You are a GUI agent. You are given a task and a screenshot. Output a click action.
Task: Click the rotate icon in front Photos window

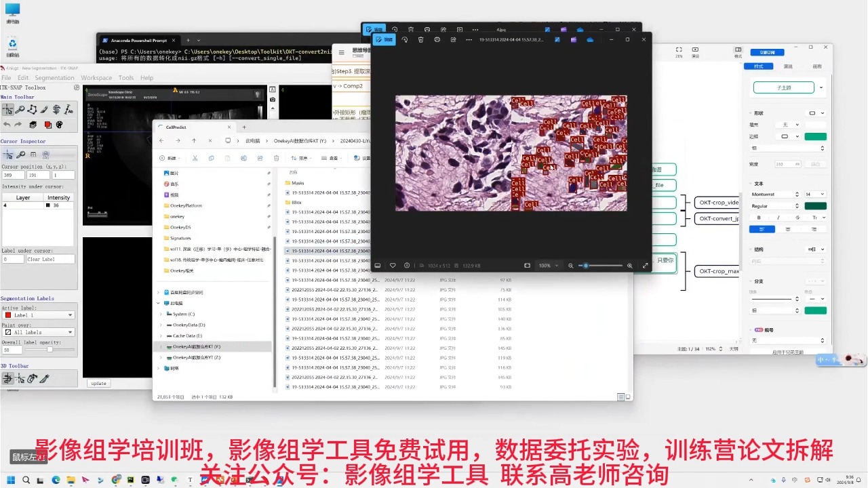click(405, 40)
